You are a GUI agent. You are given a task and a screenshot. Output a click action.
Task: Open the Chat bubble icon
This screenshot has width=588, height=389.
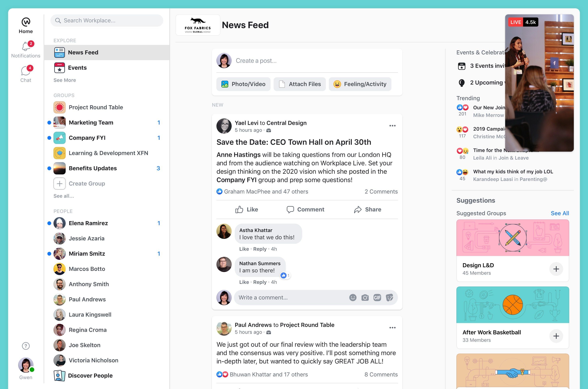click(x=26, y=71)
